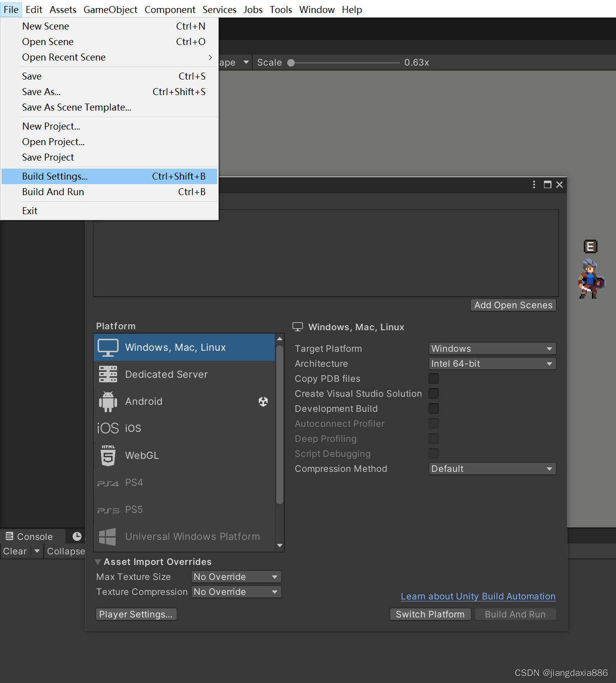616x683 pixels.
Task: Open game view aspect dropdown arrow
Action: coord(246,62)
